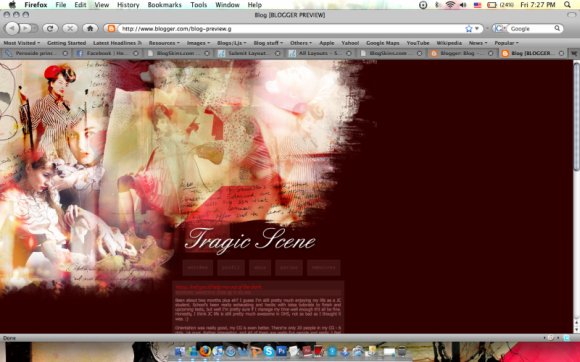The height and width of the screenshot is (362, 580).
Task: Expand the Others bookmarks folder
Action: coord(301,43)
